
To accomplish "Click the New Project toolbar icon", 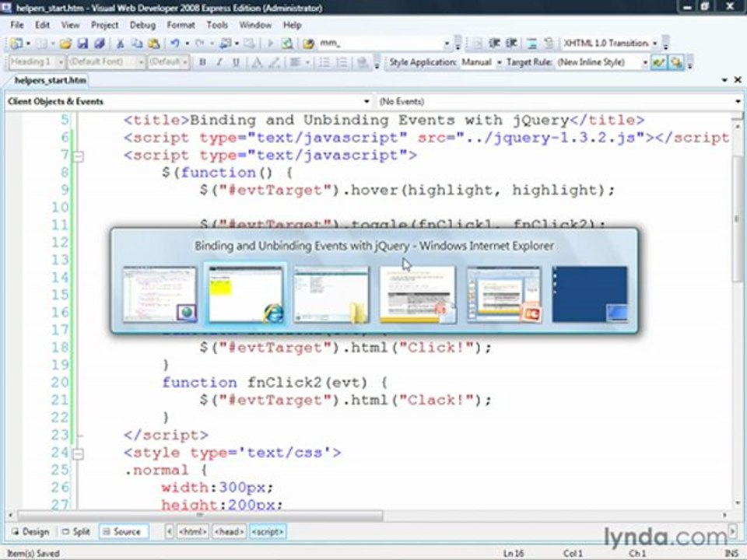I will [x=16, y=44].
